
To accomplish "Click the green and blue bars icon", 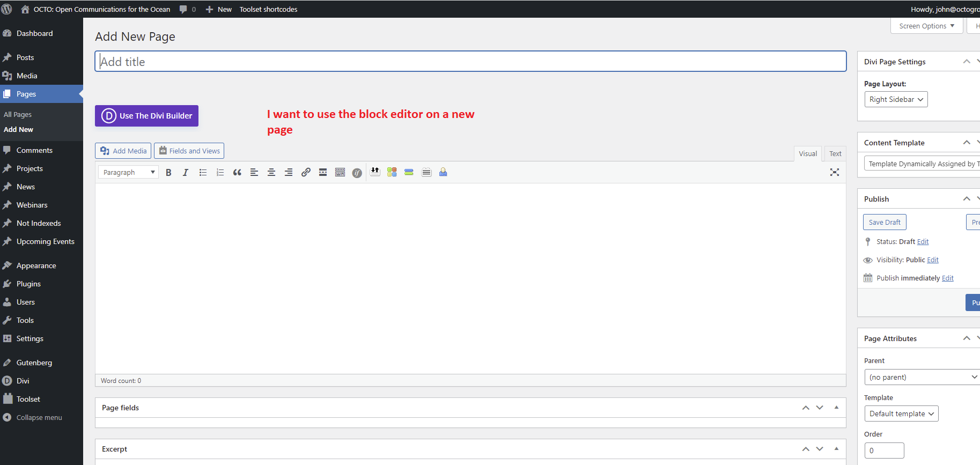I will point(409,172).
